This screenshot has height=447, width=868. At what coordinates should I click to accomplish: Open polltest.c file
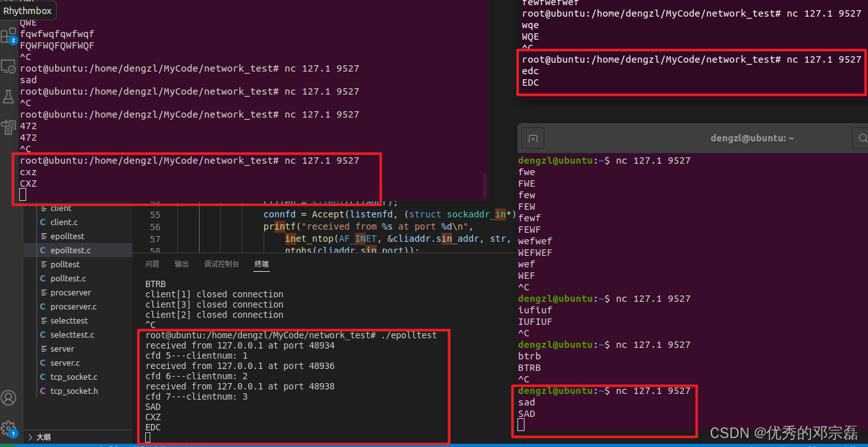click(x=77, y=278)
